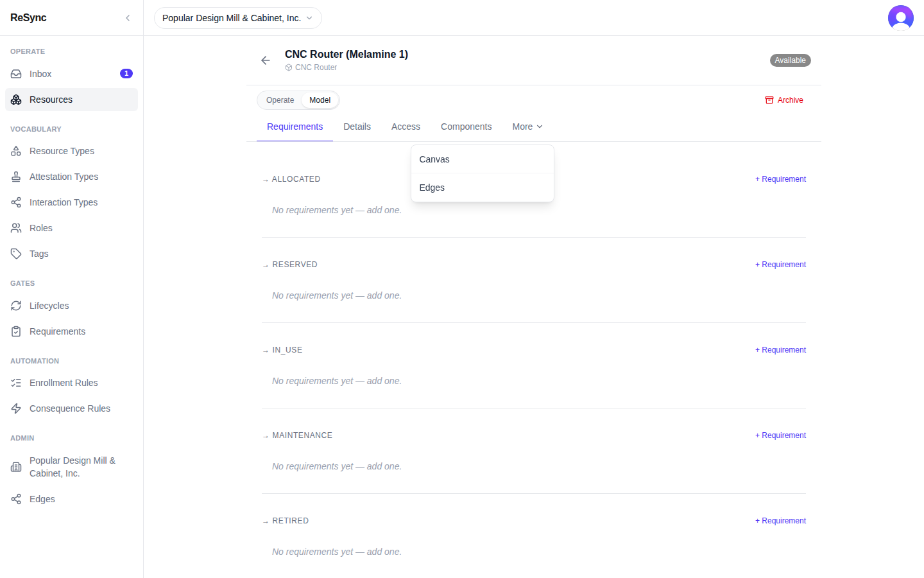Click the Inbox notification count badge
This screenshot has height=578, width=924.
point(126,74)
